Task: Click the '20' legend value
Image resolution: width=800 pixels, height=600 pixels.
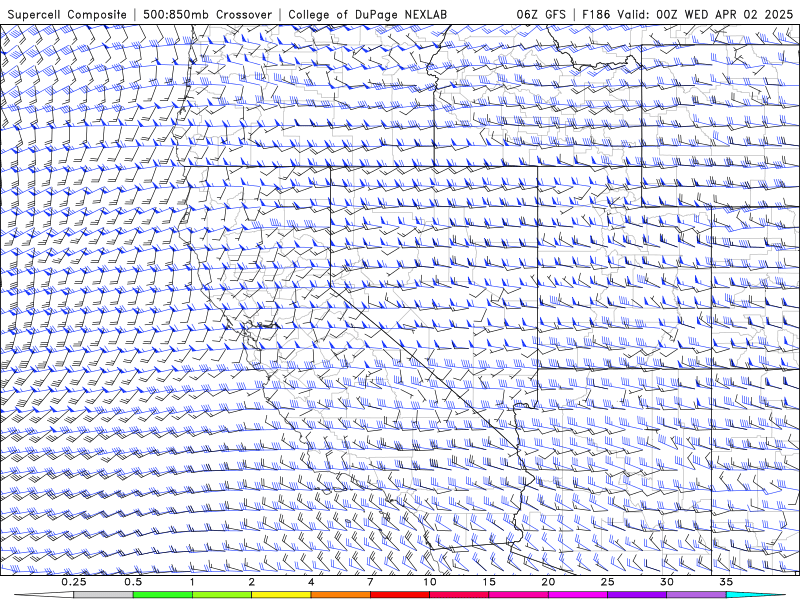Action: 548,582
